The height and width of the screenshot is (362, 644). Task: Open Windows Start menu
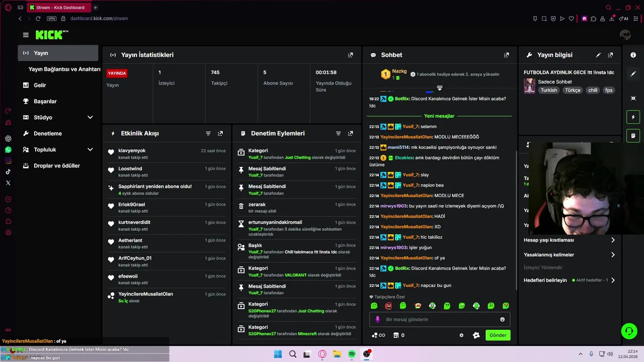(278, 354)
